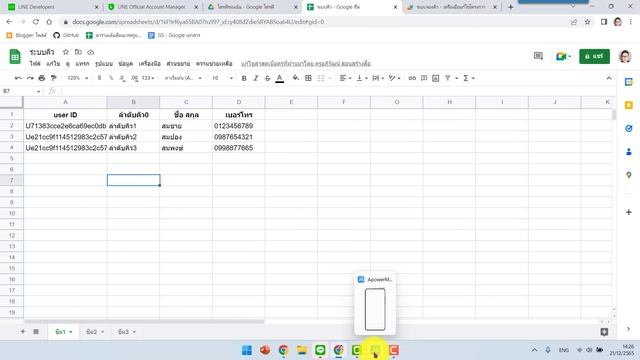Toggle strikethrough formatting
This screenshot has width=640, height=360.
[x=267, y=78]
